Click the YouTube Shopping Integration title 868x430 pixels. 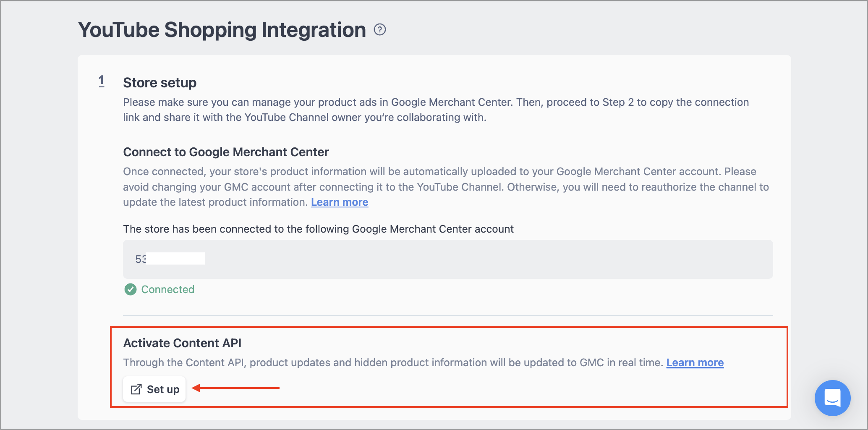pos(222,30)
